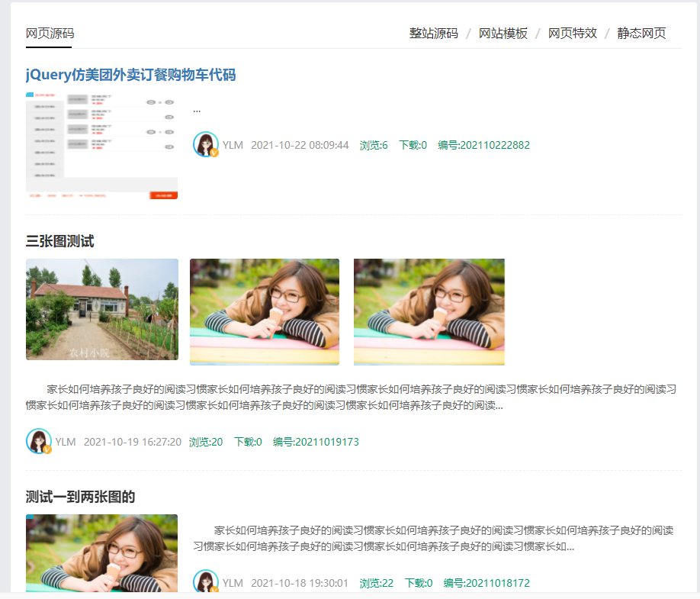This screenshot has width=700, height=599.
Task: Click the middle ice cream girl thumbnail
Action: point(265,311)
